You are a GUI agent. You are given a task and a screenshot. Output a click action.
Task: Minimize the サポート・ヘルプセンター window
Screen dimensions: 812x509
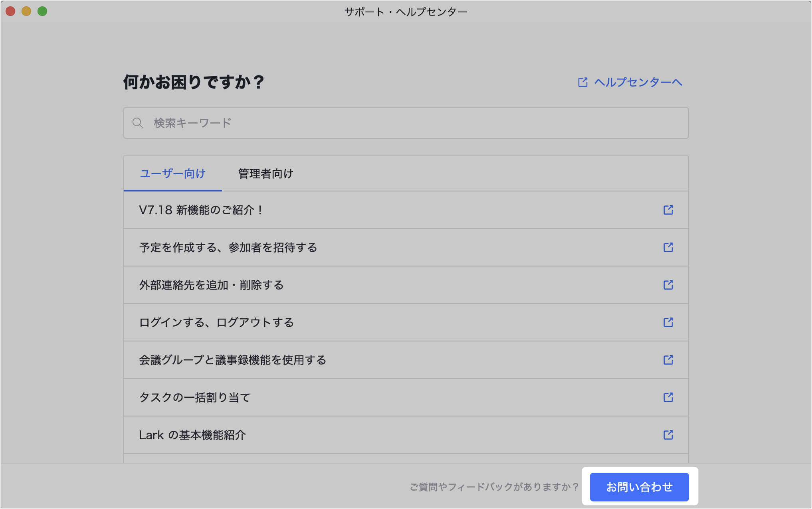pyautogui.click(x=26, y=12)
